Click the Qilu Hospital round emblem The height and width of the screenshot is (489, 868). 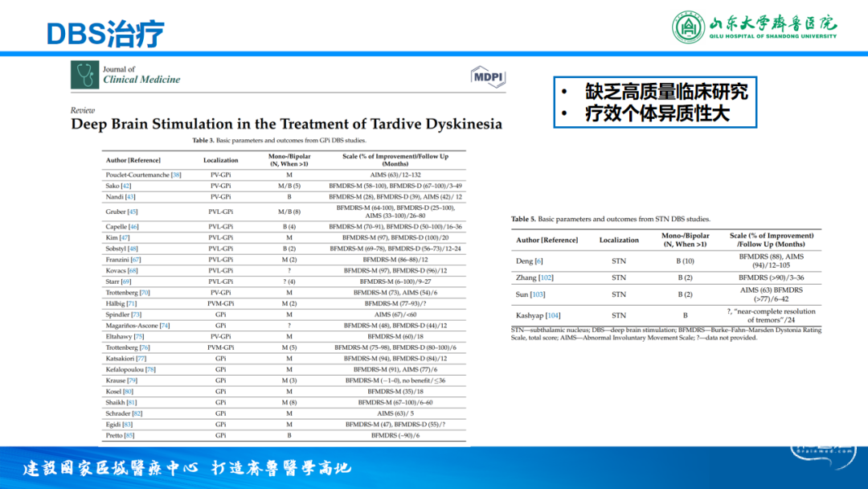click(x=688, y=27)
